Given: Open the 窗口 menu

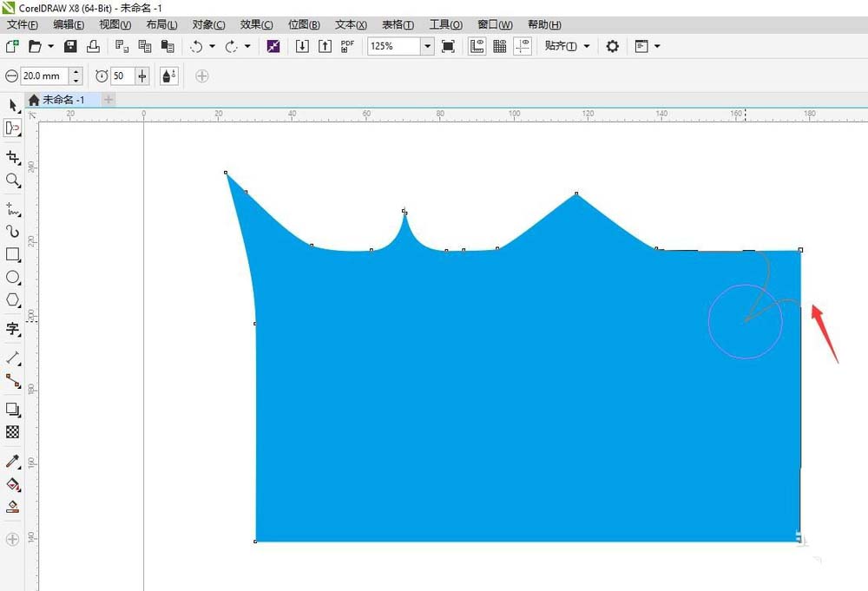Looking at the screenshot, I should (495, 25).
